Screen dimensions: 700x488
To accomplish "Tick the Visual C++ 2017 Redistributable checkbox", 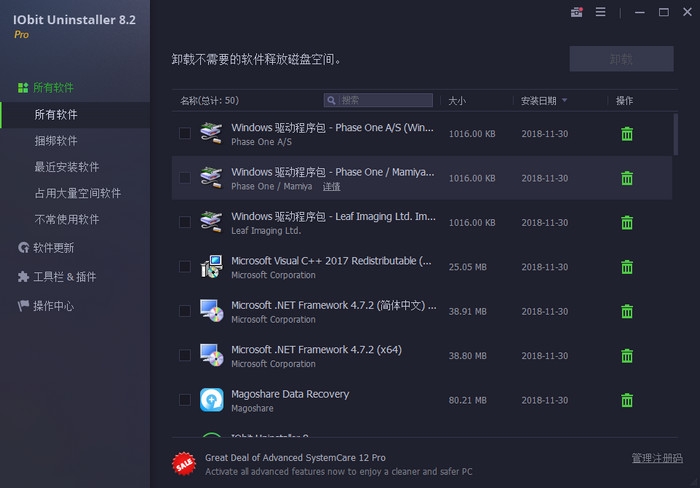I will tap(184, 267).
